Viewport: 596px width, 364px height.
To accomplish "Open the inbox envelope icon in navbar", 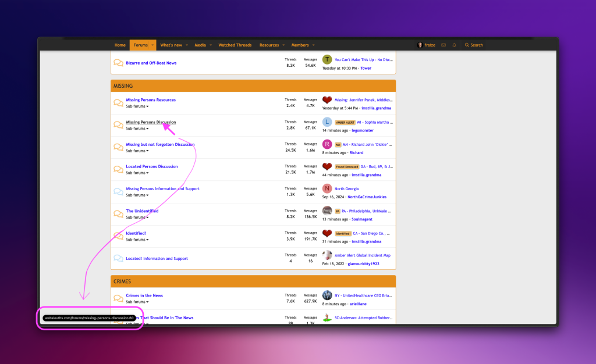I will tap(444, 45).
